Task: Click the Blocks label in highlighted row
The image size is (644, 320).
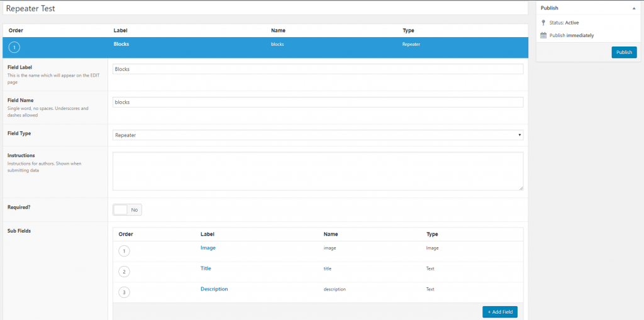Action: (121, 45)
